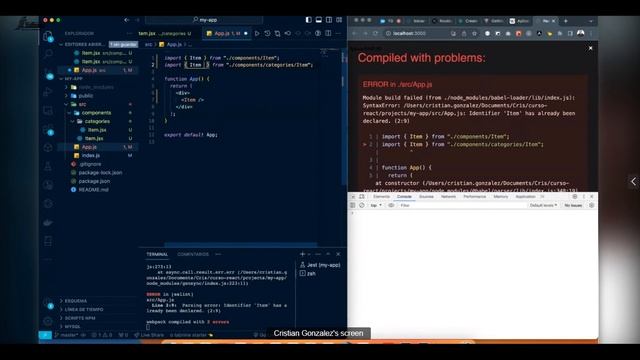
Task: Bookmark this page with star icon
Action: coord(474,33)
